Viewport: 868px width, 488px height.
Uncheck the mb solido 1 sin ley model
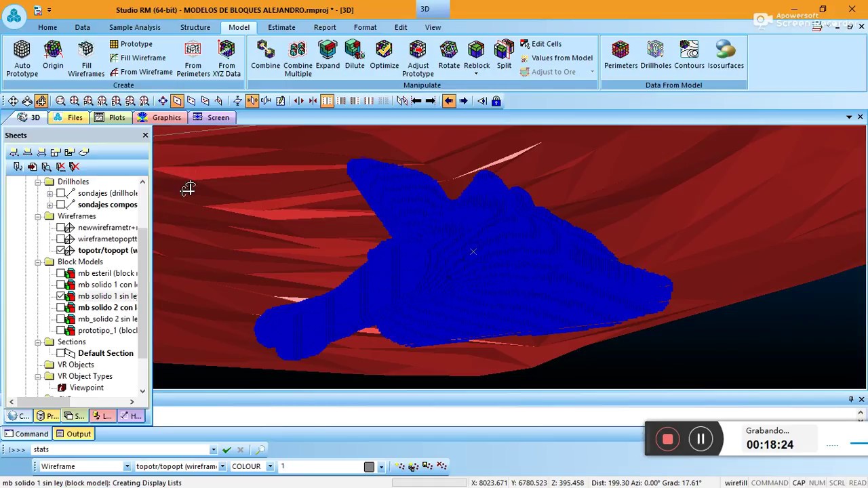point(61,296)
